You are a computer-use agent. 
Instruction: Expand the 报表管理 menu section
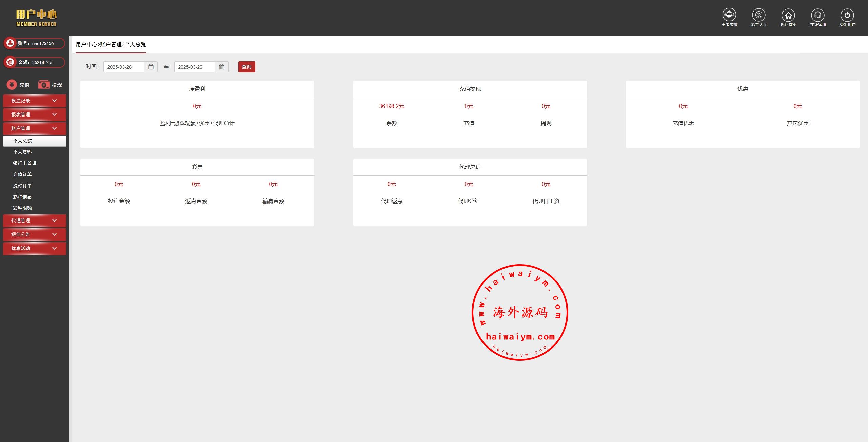pyautogui.click(x=34, y=114)
